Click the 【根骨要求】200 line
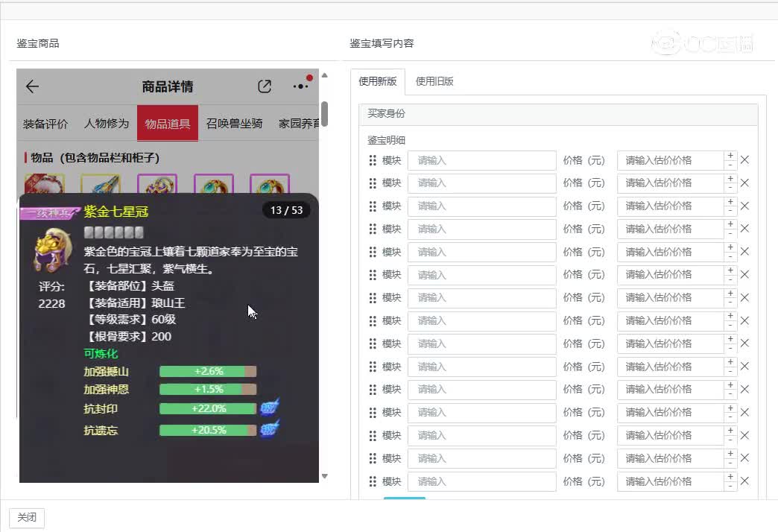The height and width of the screenshot is (532, 778). click(x=127, y=337)
